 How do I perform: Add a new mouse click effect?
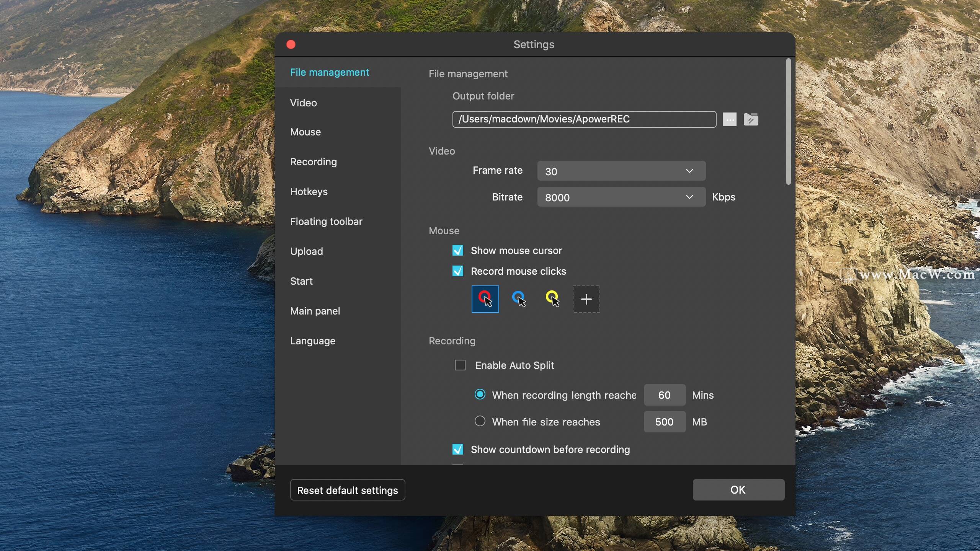(x=586, y=299)
